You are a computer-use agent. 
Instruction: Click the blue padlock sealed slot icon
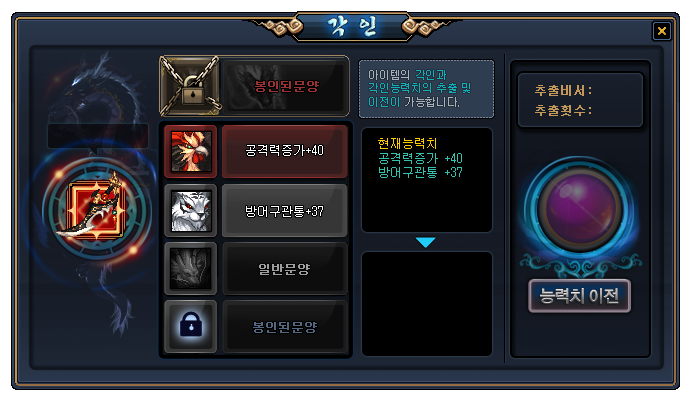click(x=191, y=326)
